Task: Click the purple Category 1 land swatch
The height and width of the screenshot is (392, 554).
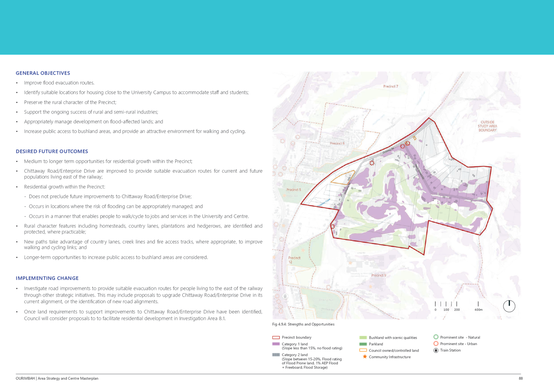Action: coord(276,344)
